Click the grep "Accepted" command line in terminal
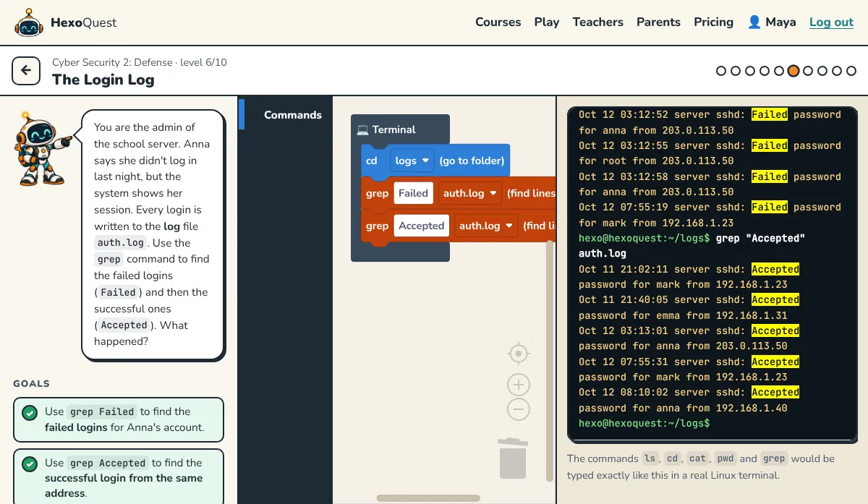868x504 pixels. click(692, 246)
